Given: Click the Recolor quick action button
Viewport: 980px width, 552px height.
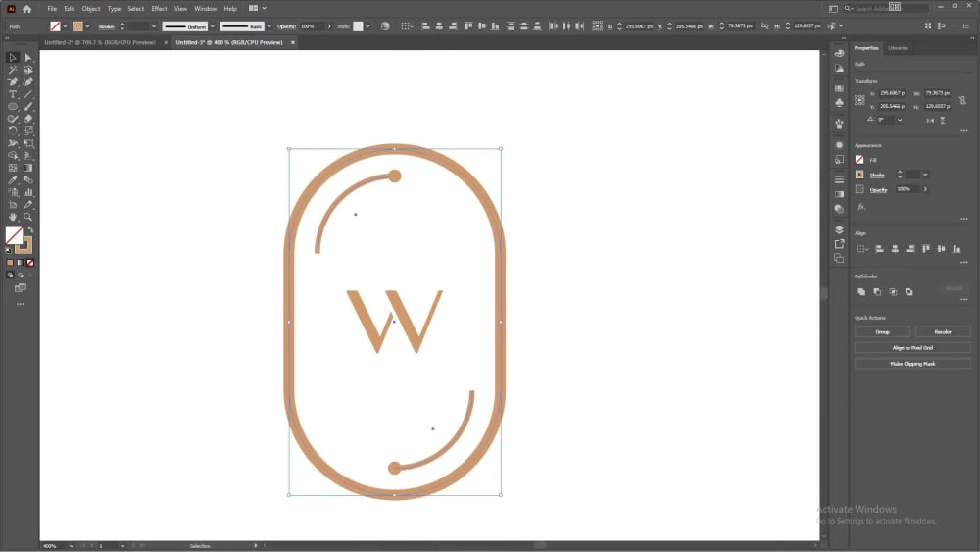Looking at the screenshot, I should (943, 332).
